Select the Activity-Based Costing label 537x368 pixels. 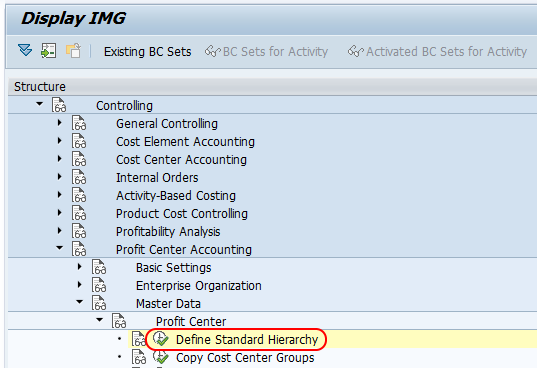[176, 196]
